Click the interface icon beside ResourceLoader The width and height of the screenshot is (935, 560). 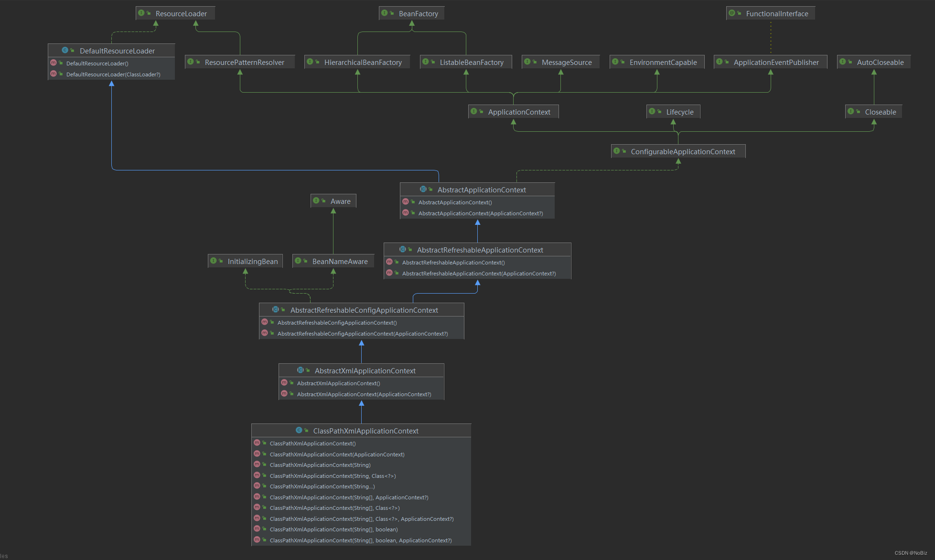coord(141,13)
